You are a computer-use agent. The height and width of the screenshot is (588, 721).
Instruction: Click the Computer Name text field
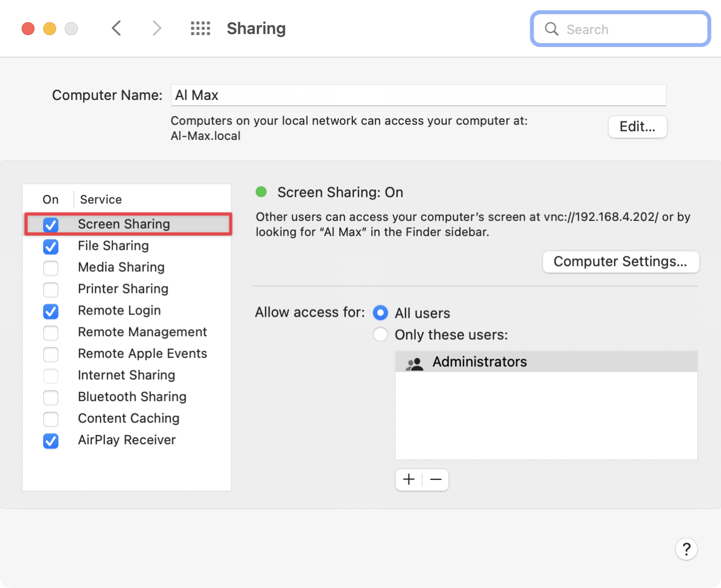coord(418,95)
